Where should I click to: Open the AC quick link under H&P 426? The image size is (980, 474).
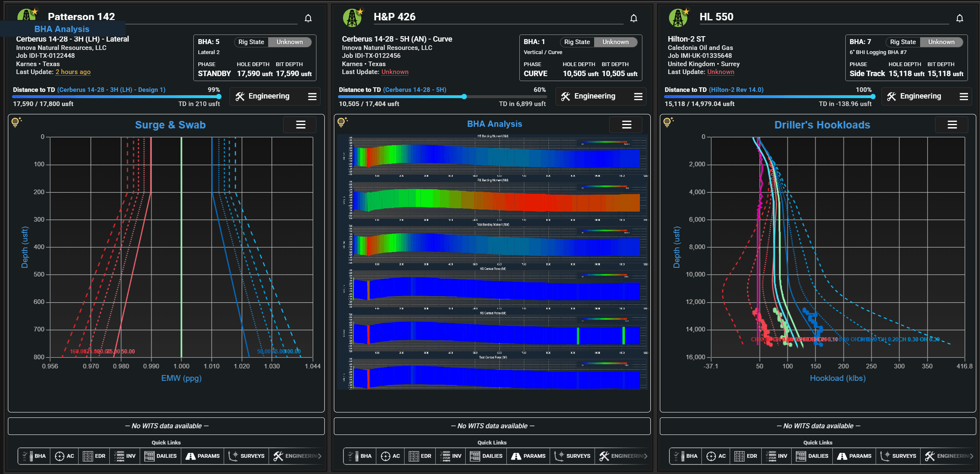[x=391, y=456]
